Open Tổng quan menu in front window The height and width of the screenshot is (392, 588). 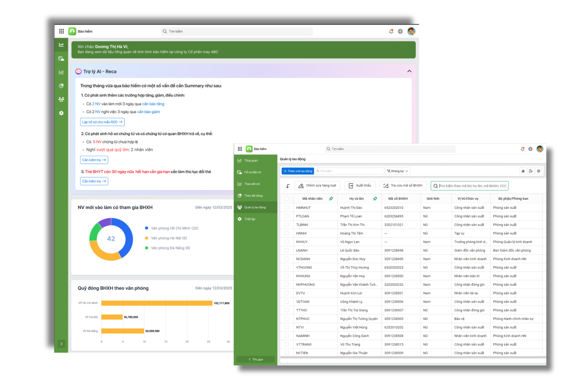[x=256, y=160]
